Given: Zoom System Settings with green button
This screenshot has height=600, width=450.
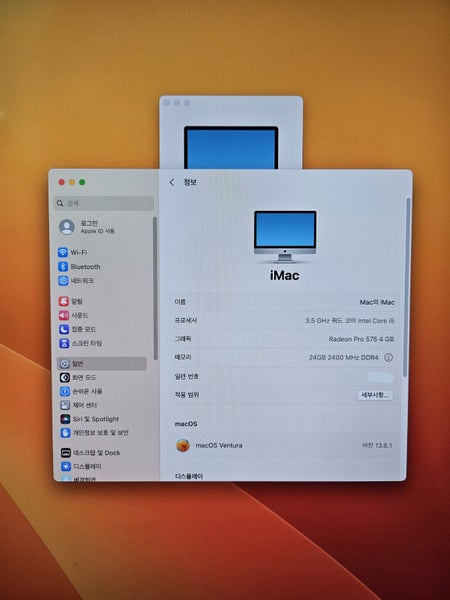Looking at the screenshot, I should tap(82, 182).
